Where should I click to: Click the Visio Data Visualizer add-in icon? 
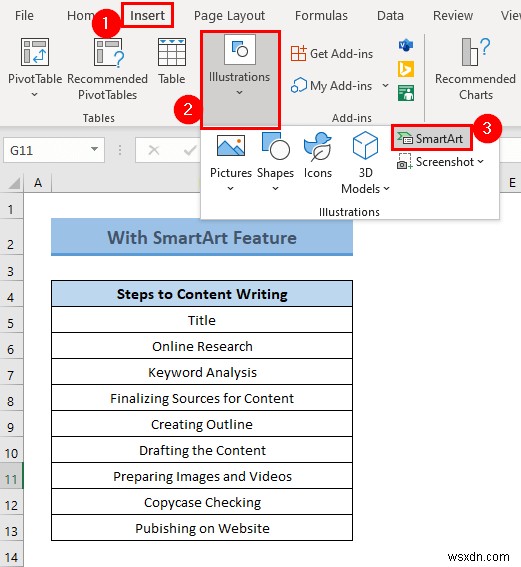pyautogui.click(x=406, y=45)
